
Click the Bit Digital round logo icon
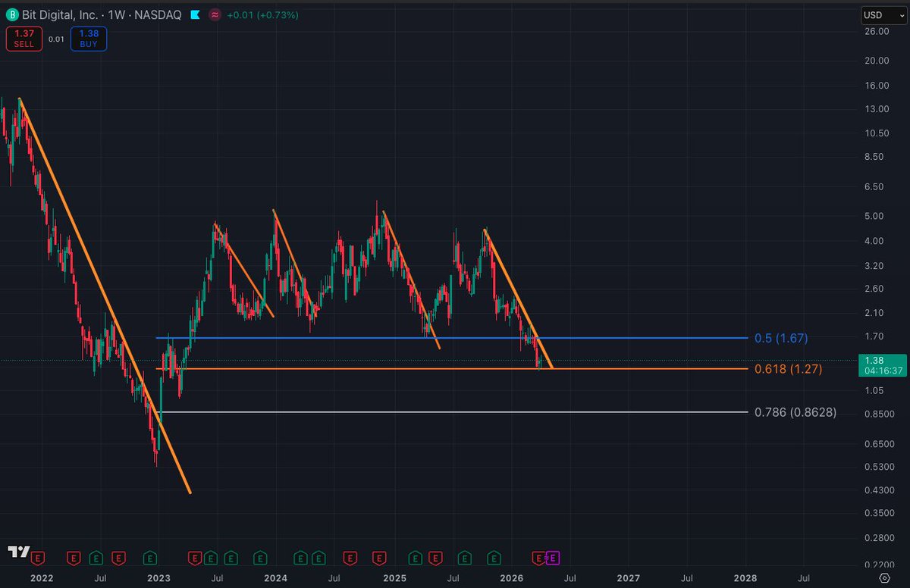point(12,15)
